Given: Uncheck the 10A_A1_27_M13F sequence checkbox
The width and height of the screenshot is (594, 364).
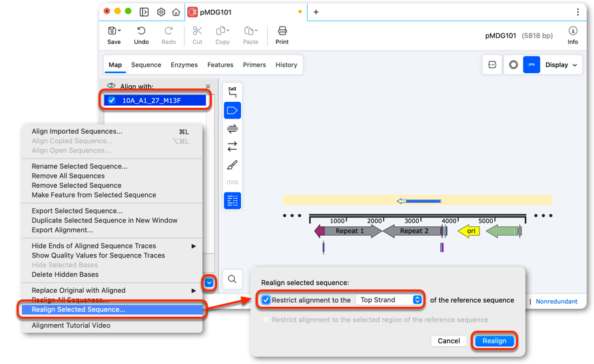Looking at the screenshot, I should [111, 100].
